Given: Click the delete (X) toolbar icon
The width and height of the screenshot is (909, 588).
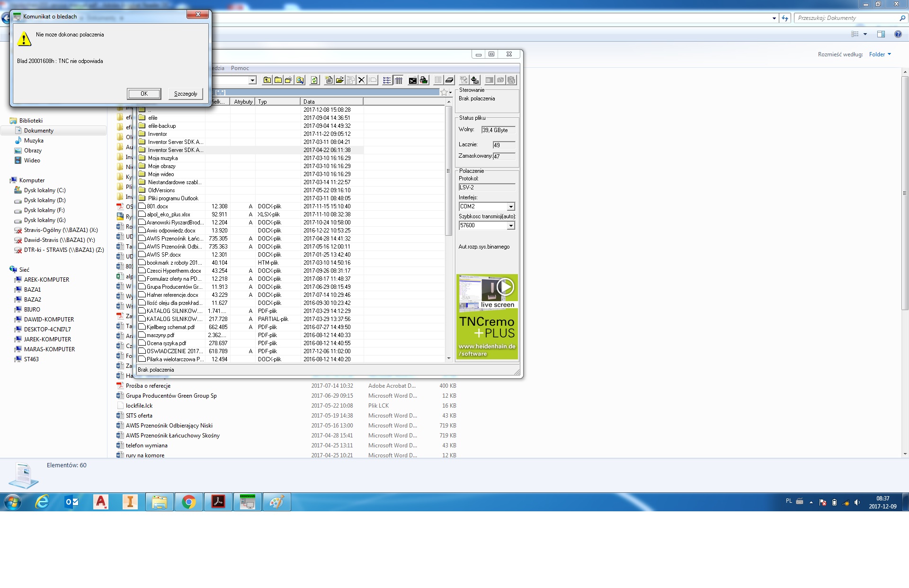Looking at the screenshot, I should click(x=361, y=80).
